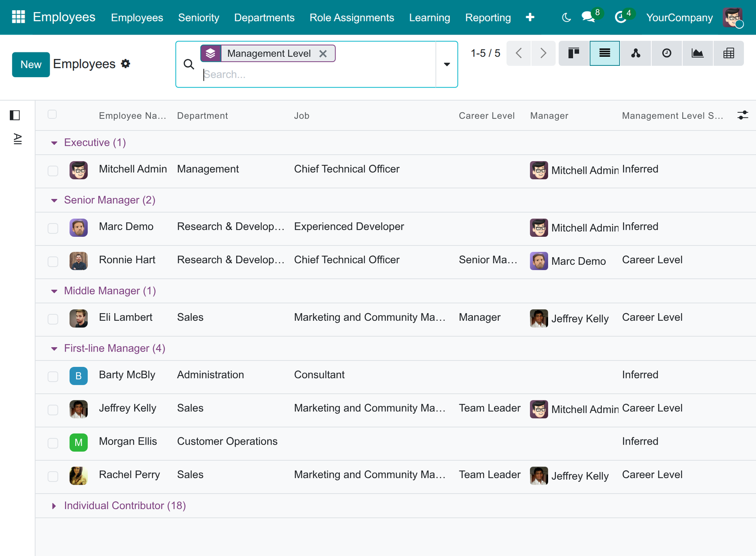
Task: Open messages chat icon with 8 badge
Action: tap(588, 17)
